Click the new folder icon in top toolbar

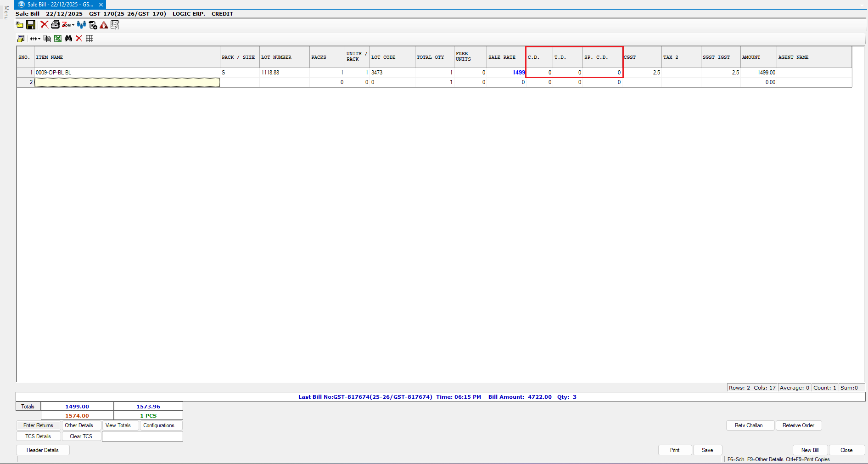click(20, 25)
